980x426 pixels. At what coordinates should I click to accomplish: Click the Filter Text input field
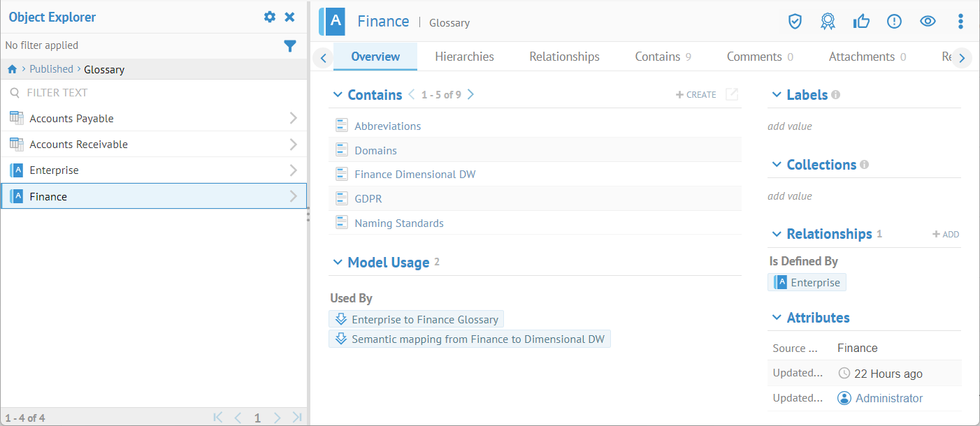click(x=154, y=92)
